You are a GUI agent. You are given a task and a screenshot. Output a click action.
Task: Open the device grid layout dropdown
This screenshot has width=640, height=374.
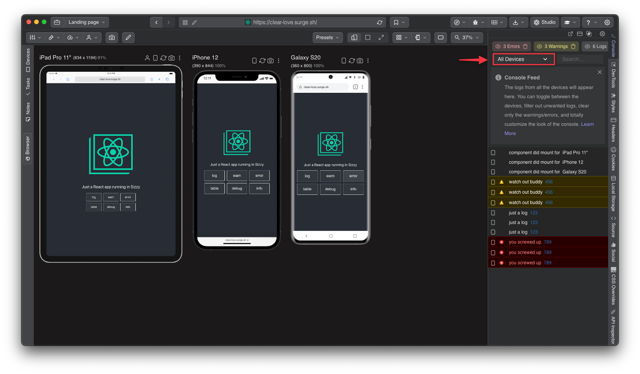tap(401, 38)
